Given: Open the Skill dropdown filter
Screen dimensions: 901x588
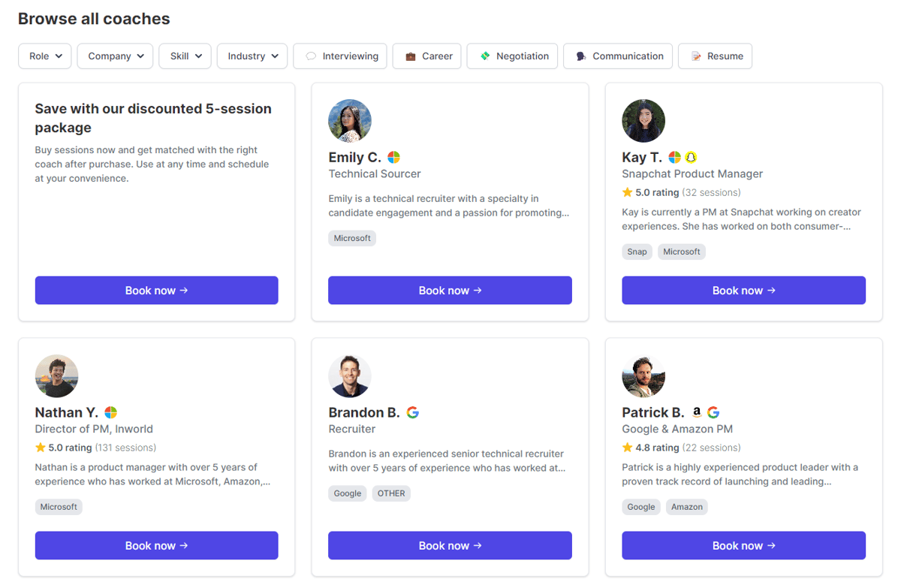Looking at the screenshot, I should [185, 56].
